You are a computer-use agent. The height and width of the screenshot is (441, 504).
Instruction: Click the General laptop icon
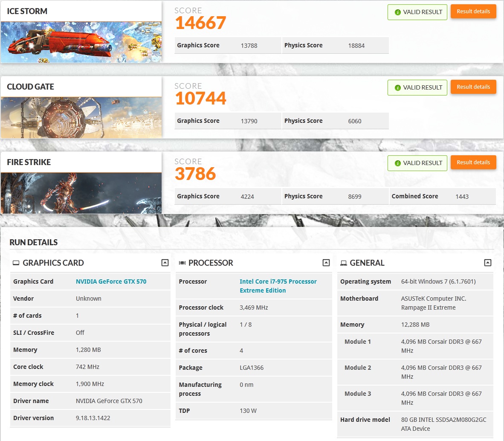coord(344,263)
